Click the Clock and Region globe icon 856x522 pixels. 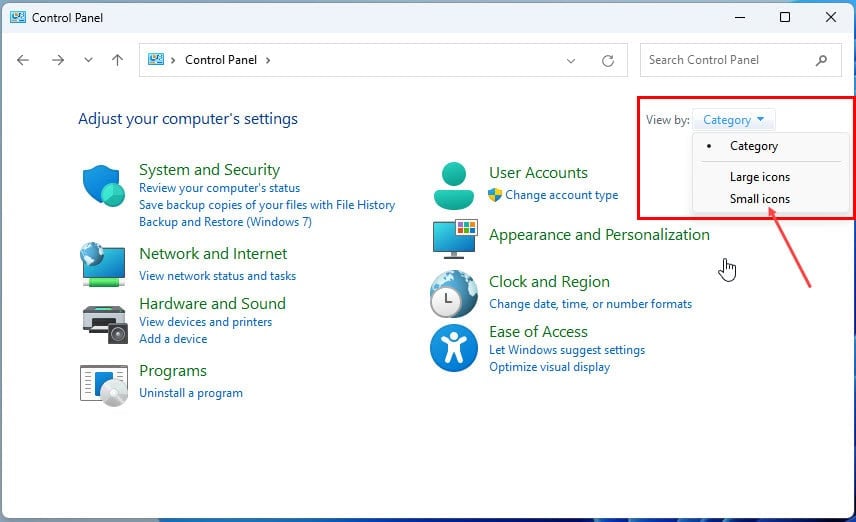(454, 294)
